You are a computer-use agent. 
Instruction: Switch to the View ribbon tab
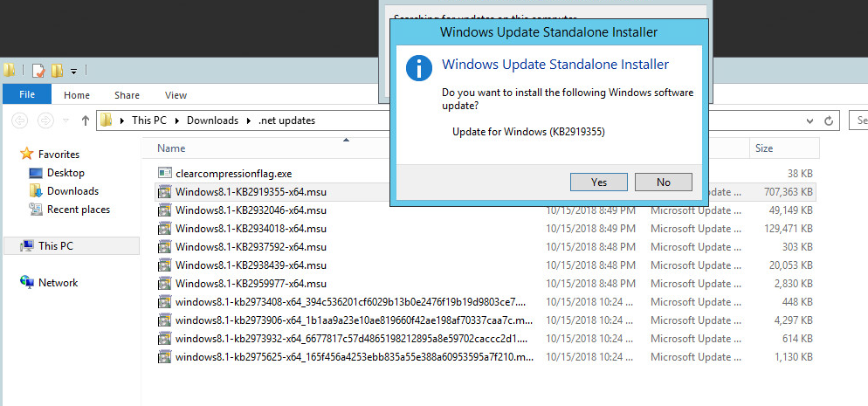176,95
